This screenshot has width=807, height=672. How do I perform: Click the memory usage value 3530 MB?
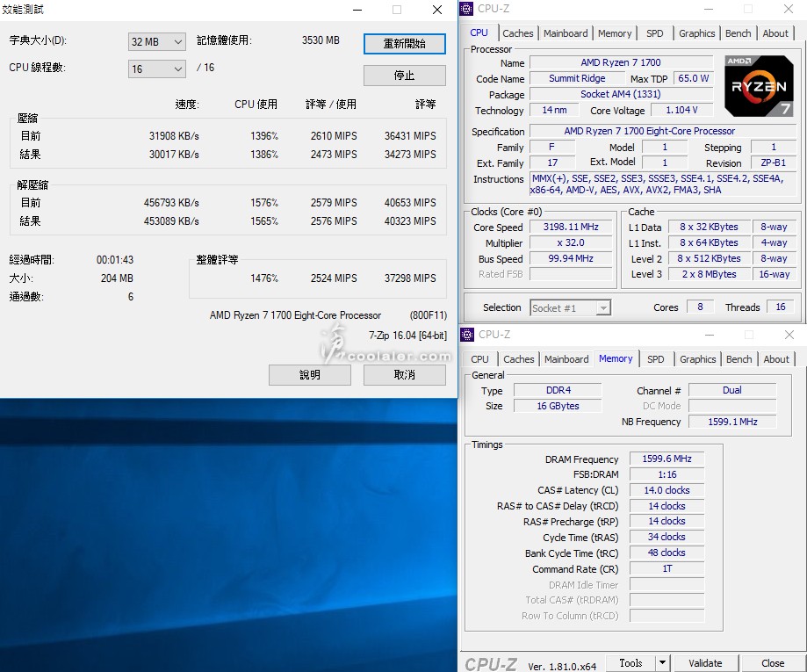pos(321,40)
